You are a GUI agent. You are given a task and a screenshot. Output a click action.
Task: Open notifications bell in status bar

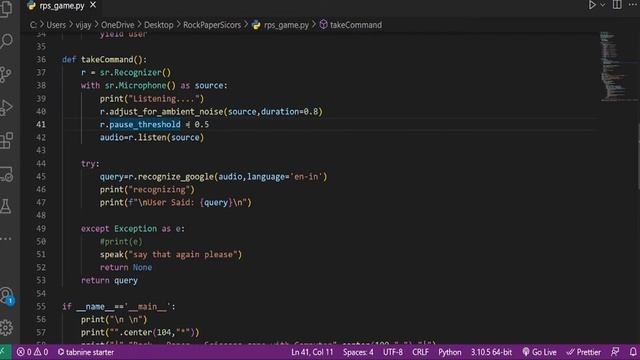(633, 352)
